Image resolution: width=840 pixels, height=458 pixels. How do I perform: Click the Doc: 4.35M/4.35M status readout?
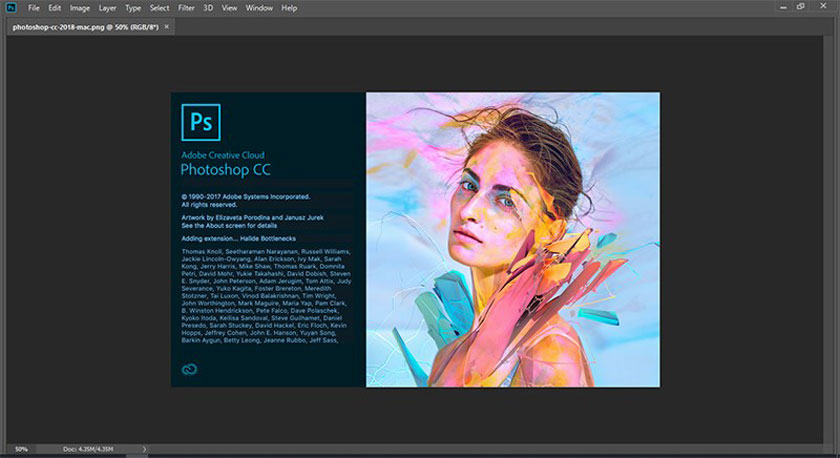point(88,449)
